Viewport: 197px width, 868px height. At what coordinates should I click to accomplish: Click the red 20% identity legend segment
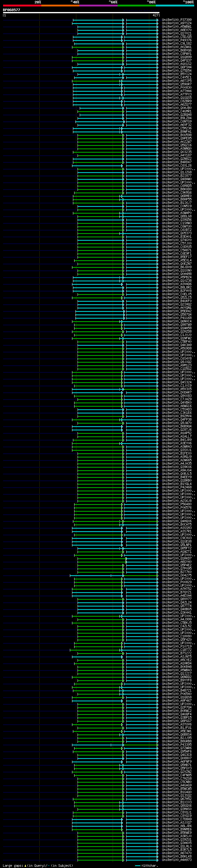[22, 6]
